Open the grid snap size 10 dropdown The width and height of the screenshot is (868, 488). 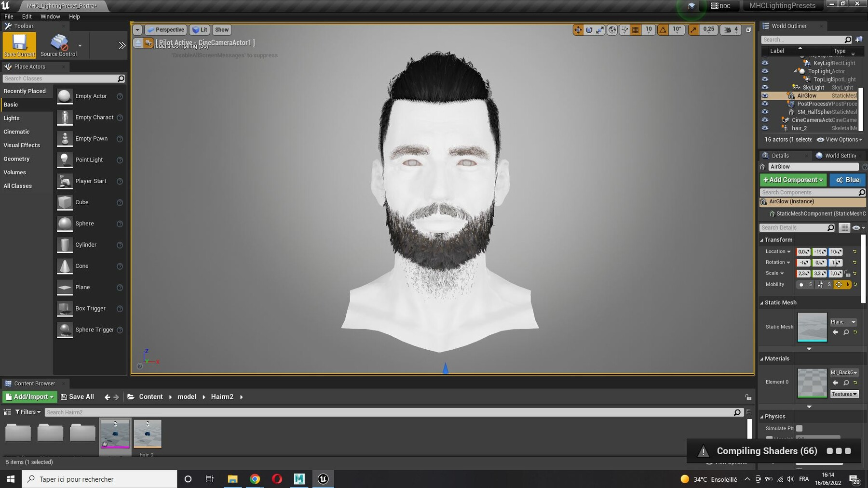click(x=649, y=30)
